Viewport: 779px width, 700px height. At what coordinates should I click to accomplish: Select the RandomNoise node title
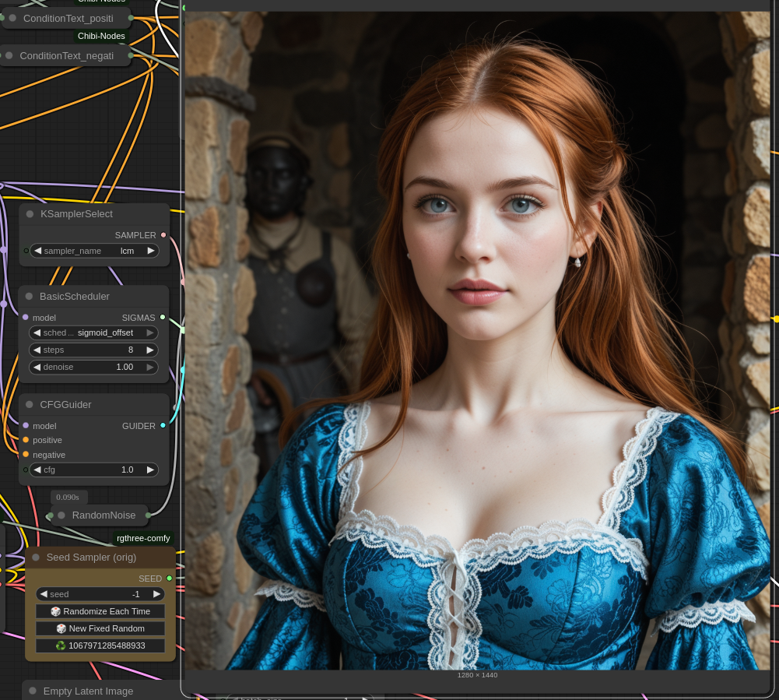tap(104, 515)
